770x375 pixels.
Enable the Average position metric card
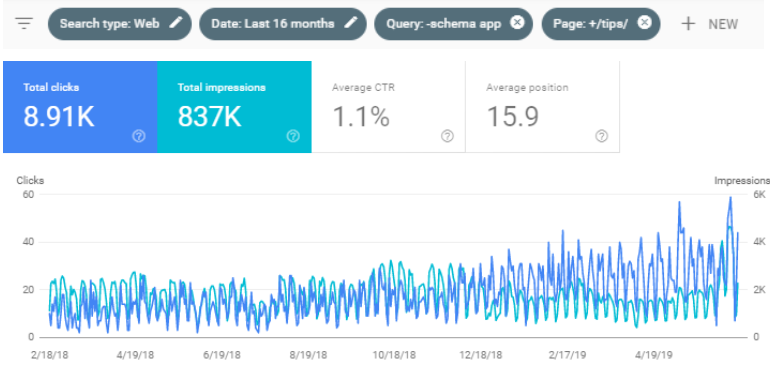coord(543,107)
